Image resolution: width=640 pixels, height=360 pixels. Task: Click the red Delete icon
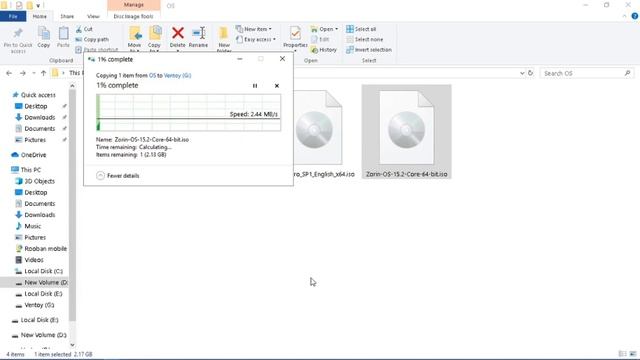[x=178, y=33]
